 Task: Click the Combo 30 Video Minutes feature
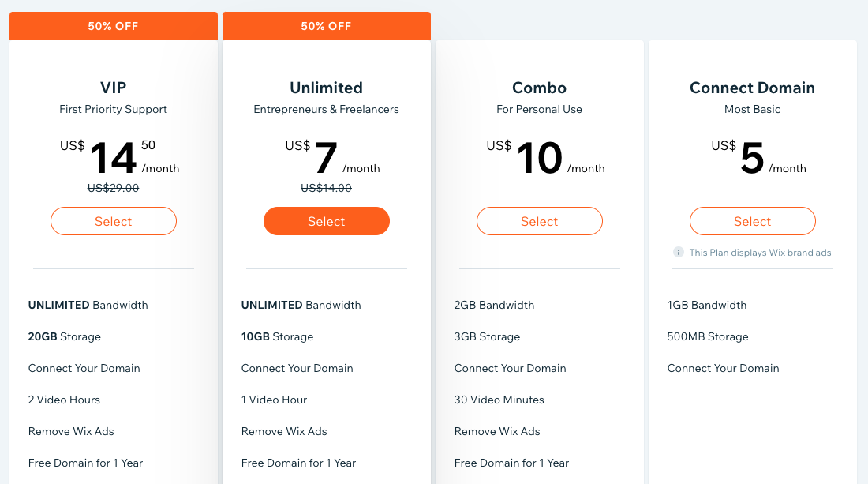499,400
